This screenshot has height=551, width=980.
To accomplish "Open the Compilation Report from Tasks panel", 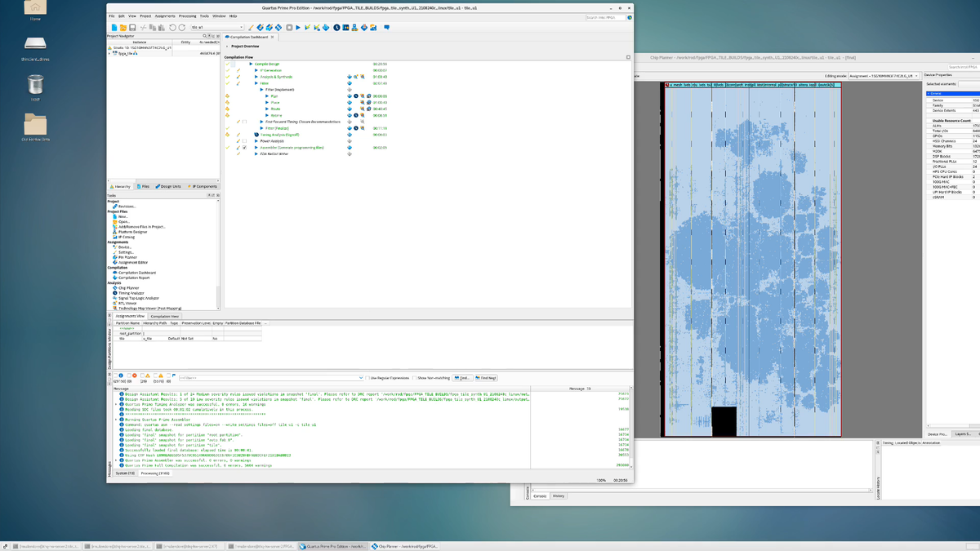I will [x=134, y=278].
